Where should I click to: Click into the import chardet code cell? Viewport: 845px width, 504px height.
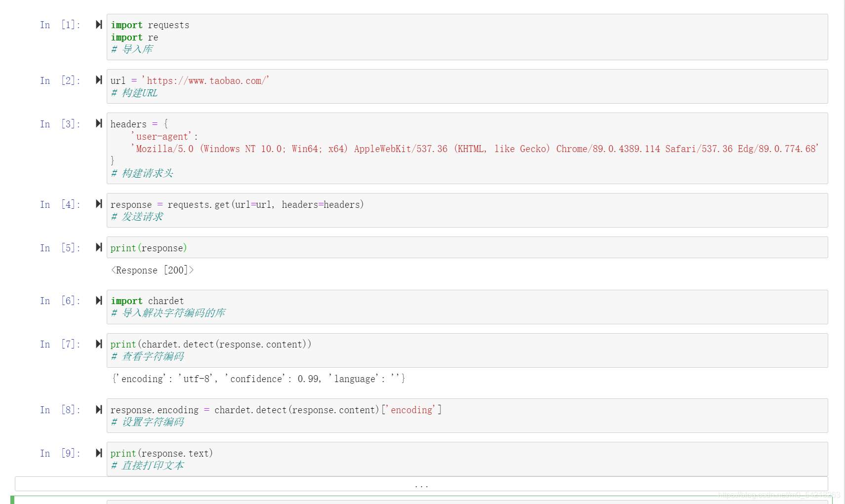click(x=467, y=307)
